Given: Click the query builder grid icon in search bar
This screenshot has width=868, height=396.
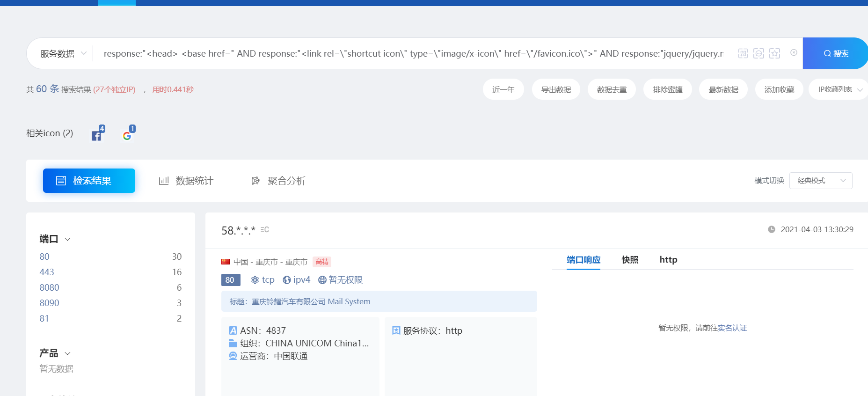Looking at the screenshot, I should pos(743,53).
